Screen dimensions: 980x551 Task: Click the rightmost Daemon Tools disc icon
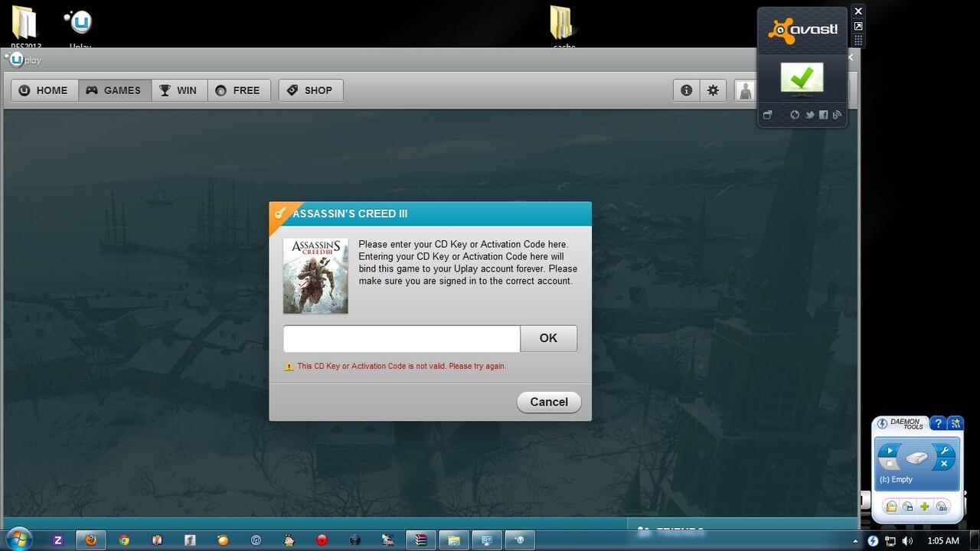point(942,507)
